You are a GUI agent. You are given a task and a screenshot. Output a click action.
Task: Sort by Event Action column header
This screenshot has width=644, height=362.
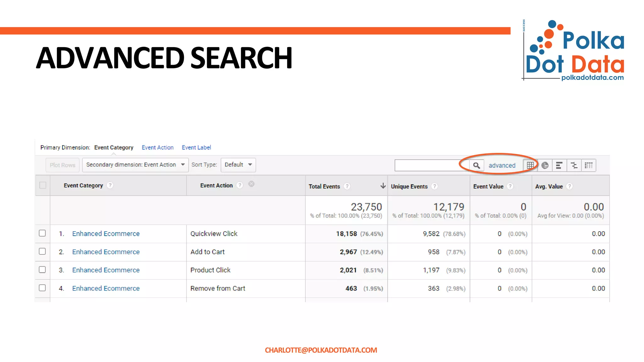[x=216, y=185]
